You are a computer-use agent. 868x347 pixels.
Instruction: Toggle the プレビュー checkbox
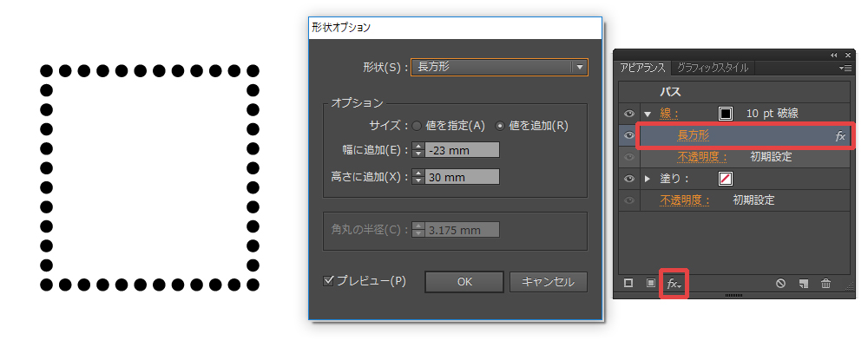(329, 281)
